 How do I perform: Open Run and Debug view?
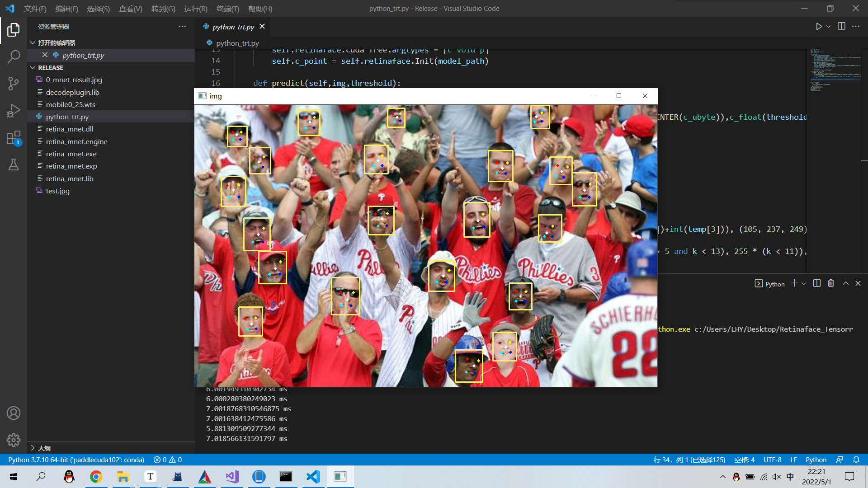click(14, 111)
